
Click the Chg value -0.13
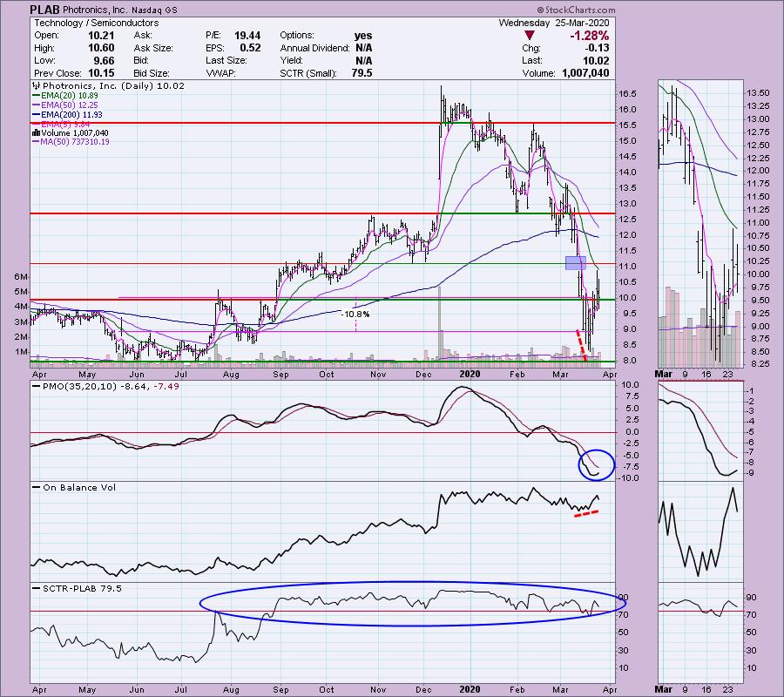point(597,48)
